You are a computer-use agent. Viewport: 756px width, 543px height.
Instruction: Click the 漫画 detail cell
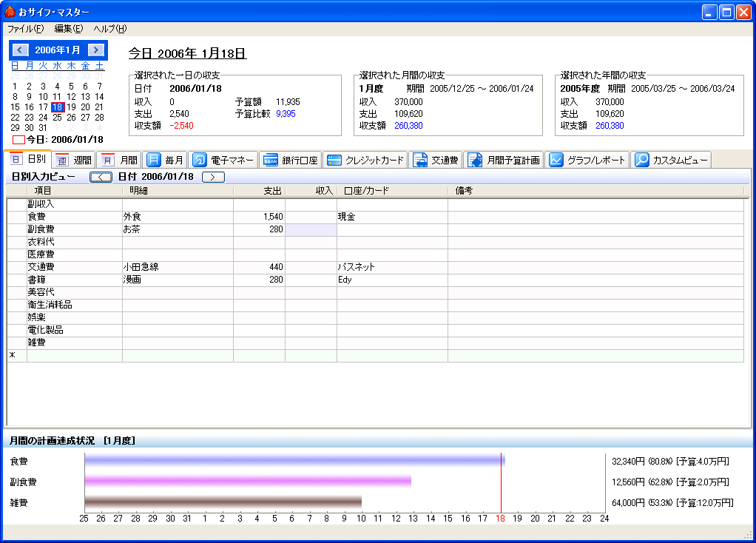tap(178, 280)
